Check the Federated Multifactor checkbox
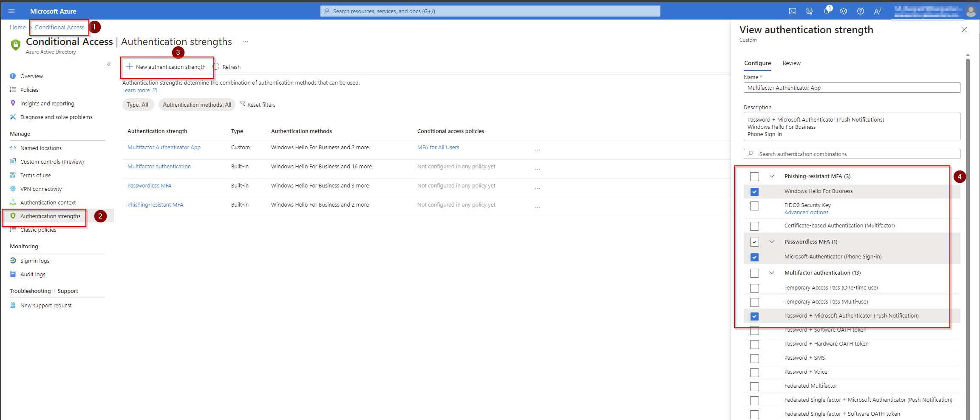This screenshot has width=980, height=420. 754,386
